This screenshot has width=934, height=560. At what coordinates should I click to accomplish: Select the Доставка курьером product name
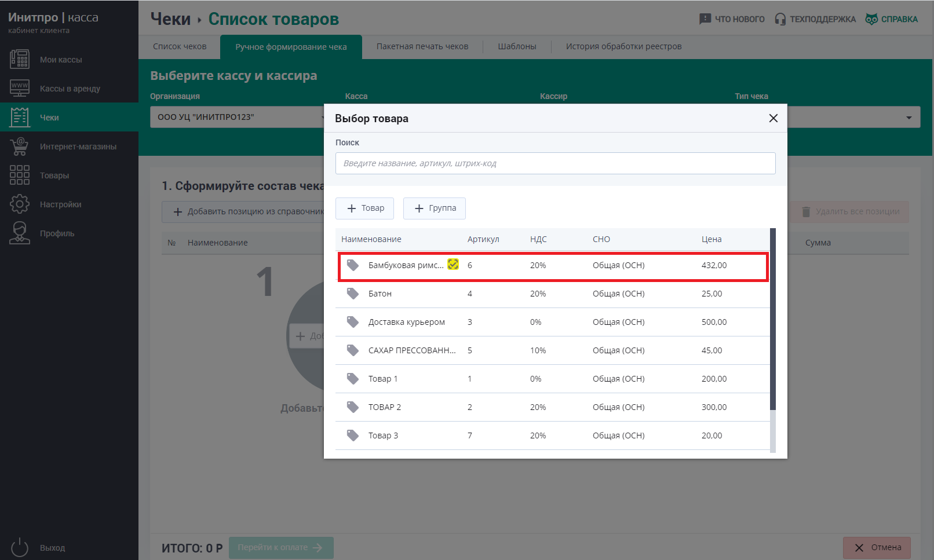(x=407, y=322)
